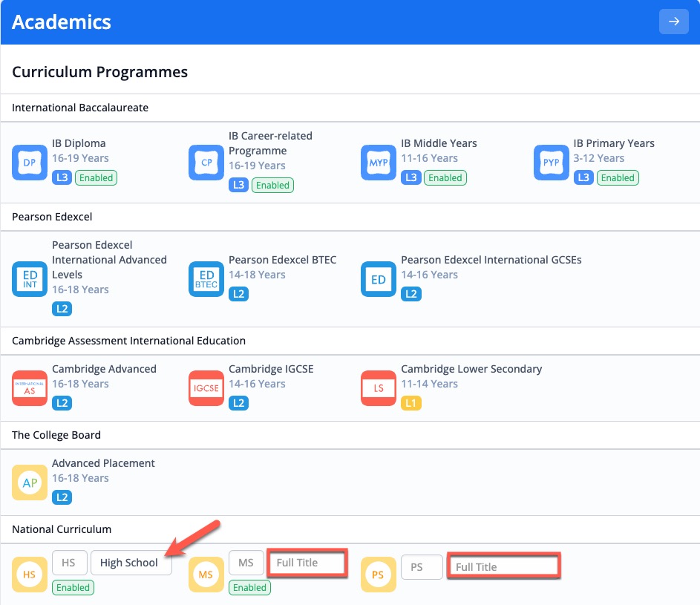Edit the MS short code field
700x605 pixels.
(x=246, y=563)
